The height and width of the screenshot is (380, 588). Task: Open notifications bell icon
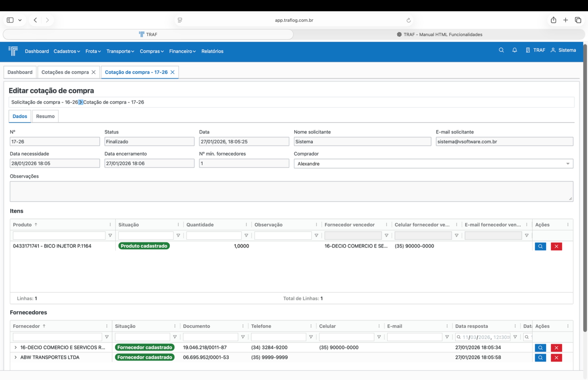(514, 50)
